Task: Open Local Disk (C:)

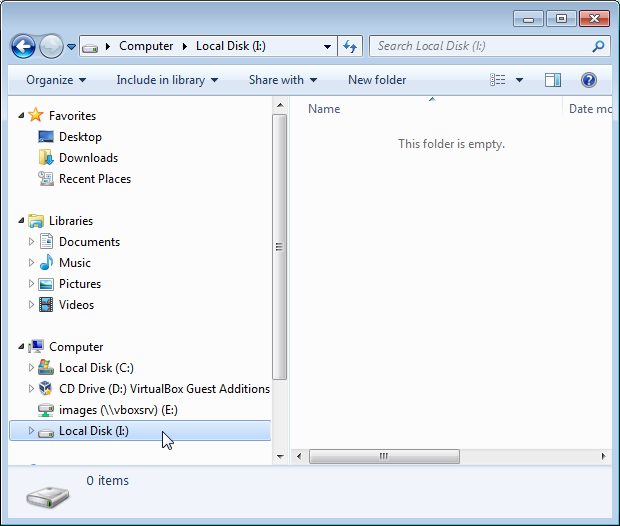Action: click(x=96, y=368)
